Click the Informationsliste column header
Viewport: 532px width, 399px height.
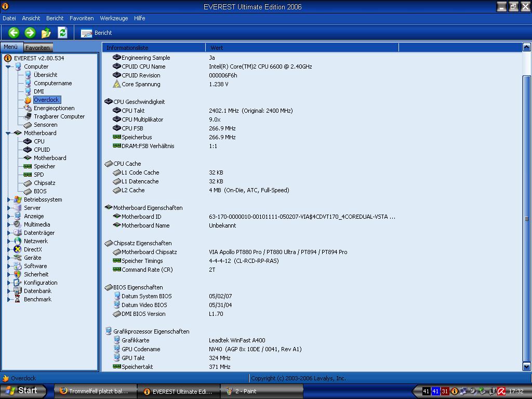[x=154, y=48]
